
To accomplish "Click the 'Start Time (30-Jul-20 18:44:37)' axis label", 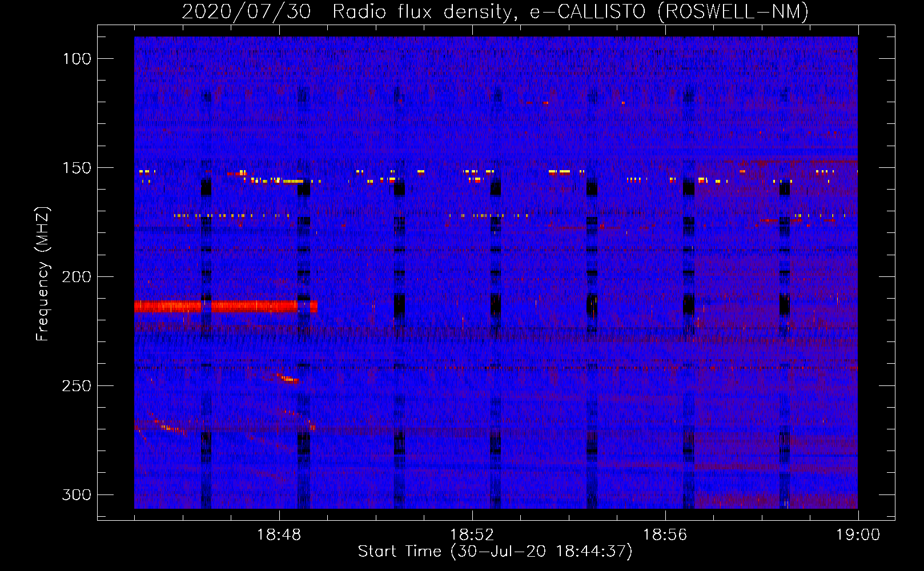I will [495, 552].
